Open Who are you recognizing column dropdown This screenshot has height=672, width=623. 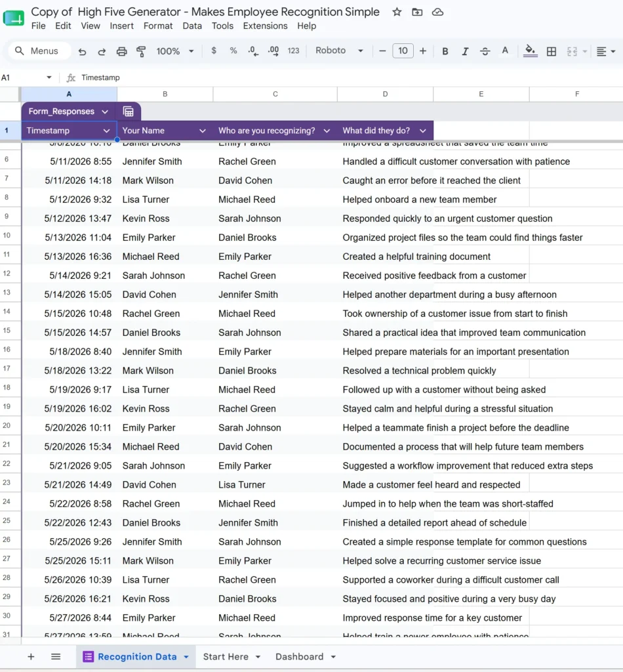[327, 131]
